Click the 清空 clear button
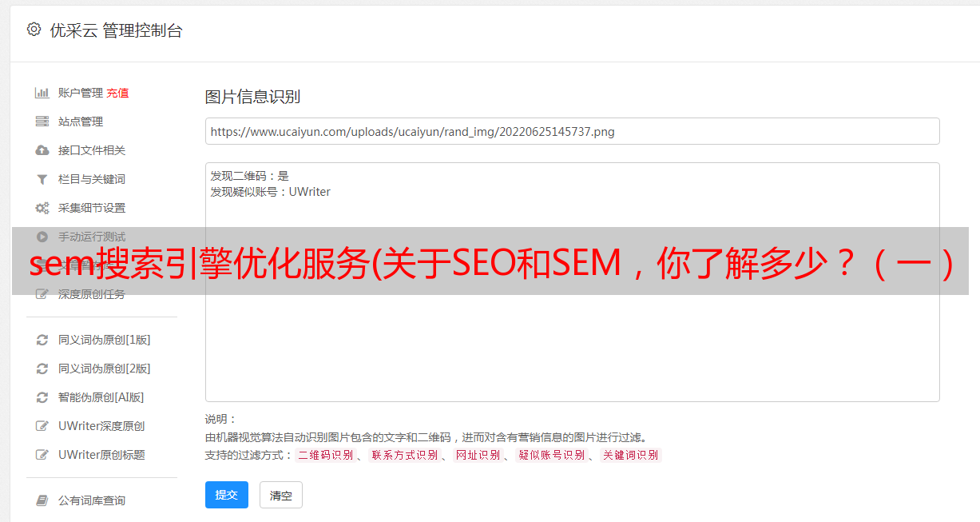The image size is (980, 522). click(281, 495)
